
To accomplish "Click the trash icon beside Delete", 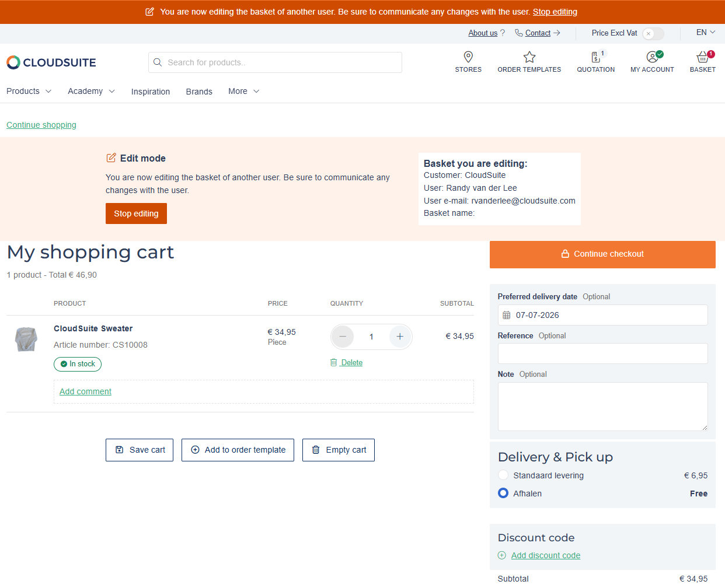I will pyautogui.click(x=334, y=362).
